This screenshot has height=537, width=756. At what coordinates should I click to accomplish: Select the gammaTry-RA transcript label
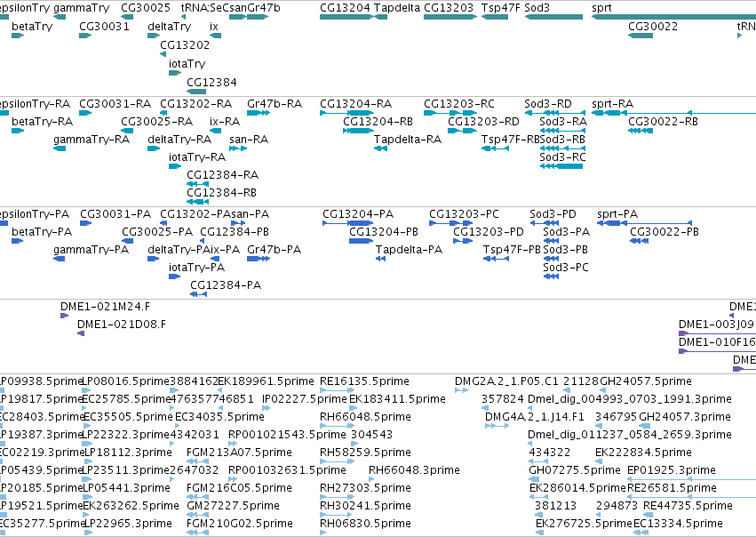tap(92, 140)
